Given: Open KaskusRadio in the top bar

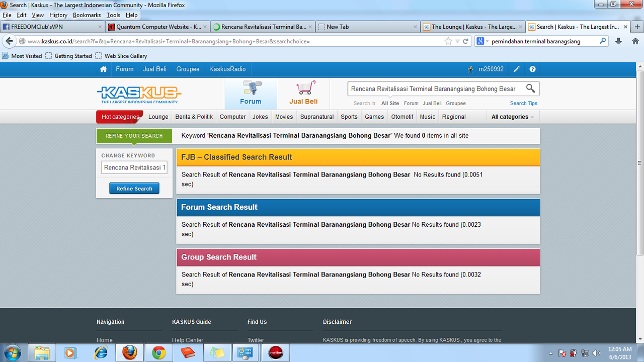Looking at the screenshot, I should (x=227, y=69).
